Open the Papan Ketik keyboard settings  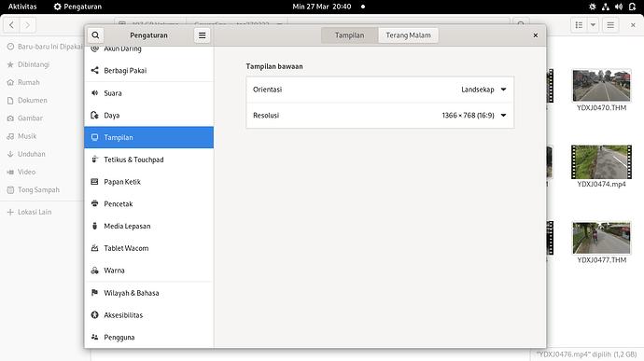click(x=148, y=182)
